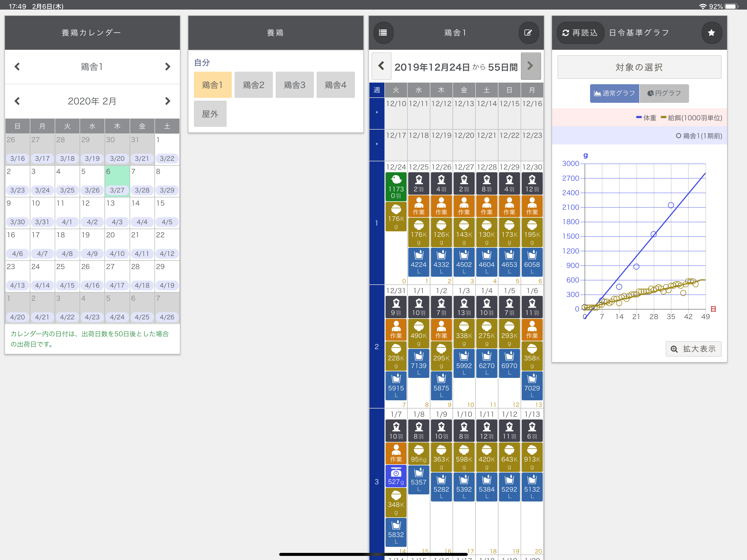Click 週 column header in schedule
Viewport: 747px width, 560px height.
tap(377, 90)
